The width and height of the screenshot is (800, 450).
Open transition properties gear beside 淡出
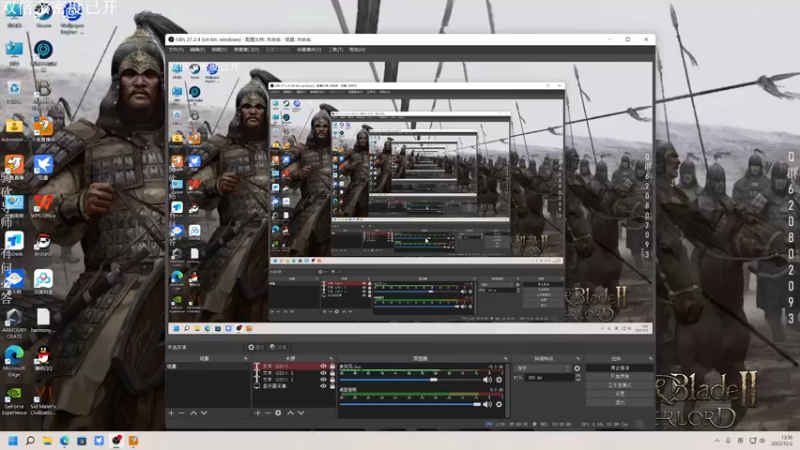(577, 368)
